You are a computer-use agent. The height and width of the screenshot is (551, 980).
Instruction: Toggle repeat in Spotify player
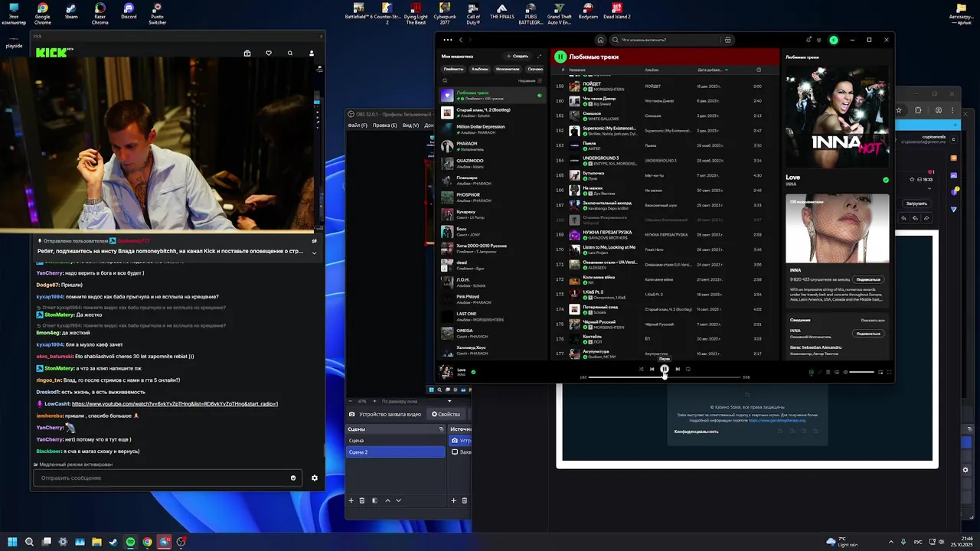click(688, 369)
